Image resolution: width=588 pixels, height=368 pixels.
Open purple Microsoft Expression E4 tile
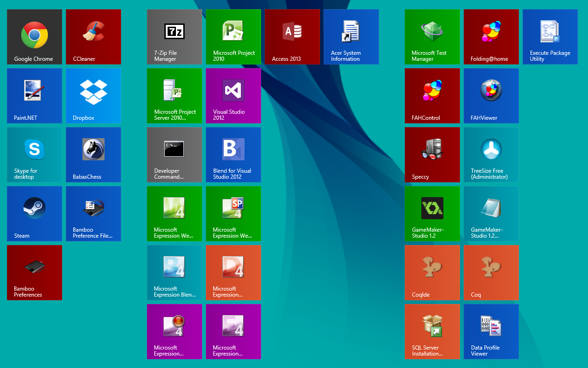(x=233, y=332)
